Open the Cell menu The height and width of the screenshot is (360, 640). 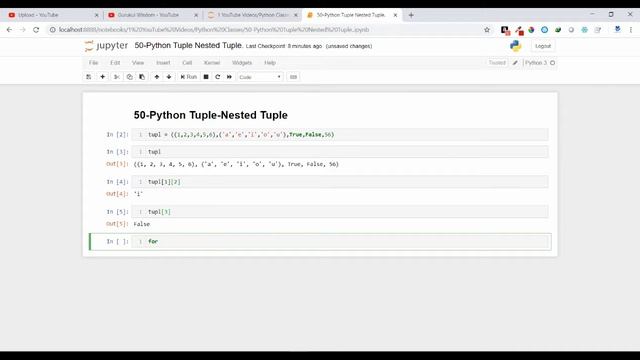coord(187,62)
